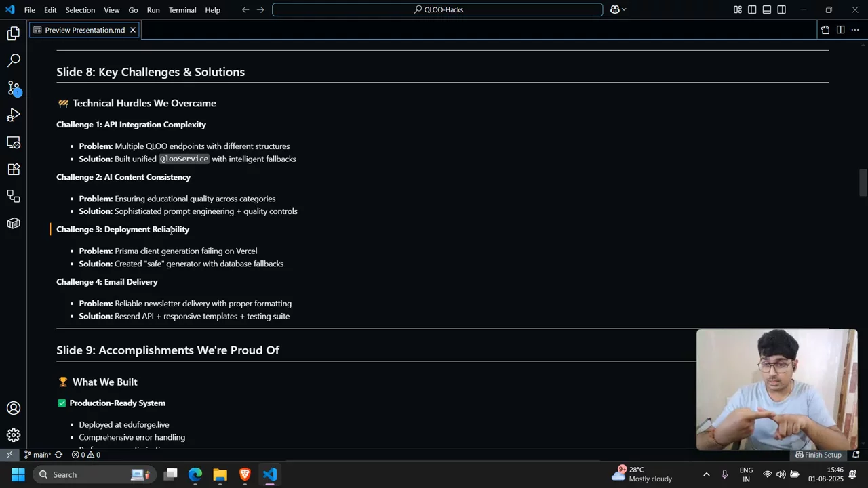Open the Help menu
Image resolution: width=868 pixels, height=488 pixels.
(x=213, y=10)
